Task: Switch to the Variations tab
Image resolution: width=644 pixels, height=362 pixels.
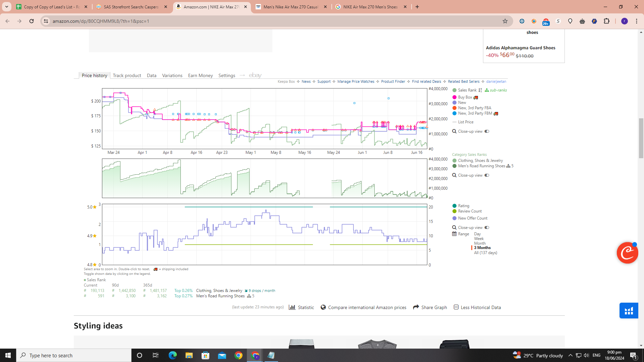Action: pyautogui.click(x=172, y=75)
